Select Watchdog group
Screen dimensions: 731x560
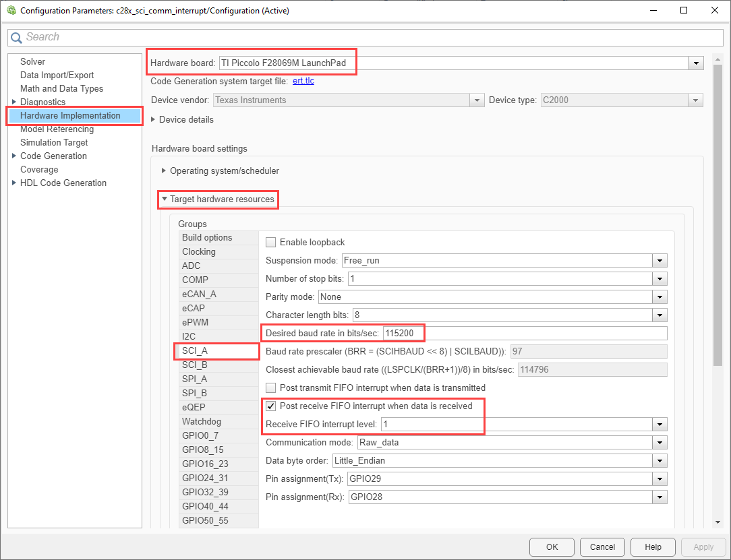click(218, 421)
